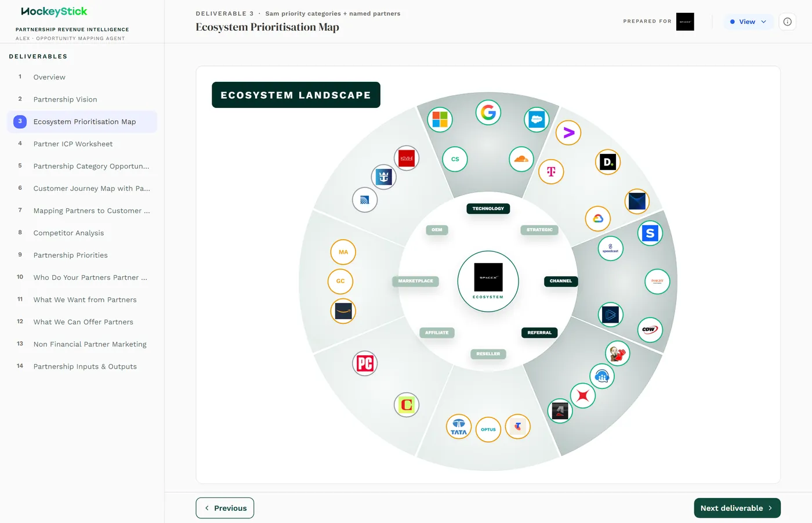Select the Optus partner bubble
Viewport: 812px width, 523px height.
coord(488,430)
